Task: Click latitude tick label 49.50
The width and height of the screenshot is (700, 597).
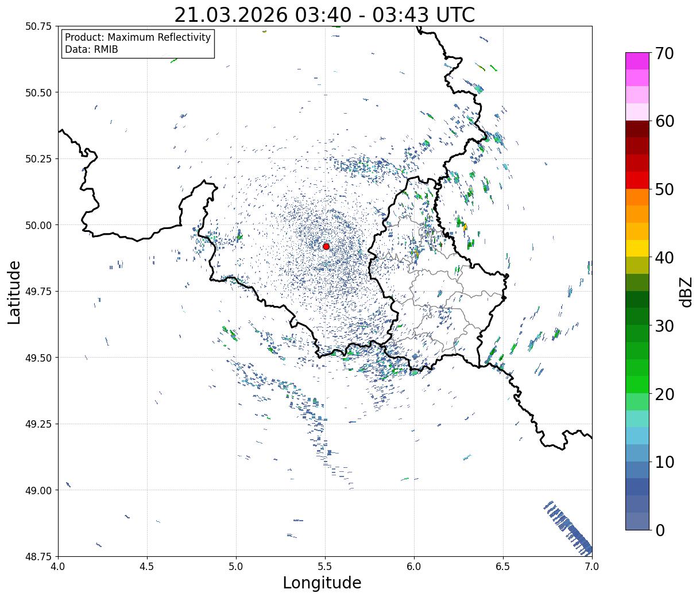Action: pos(38,358)
